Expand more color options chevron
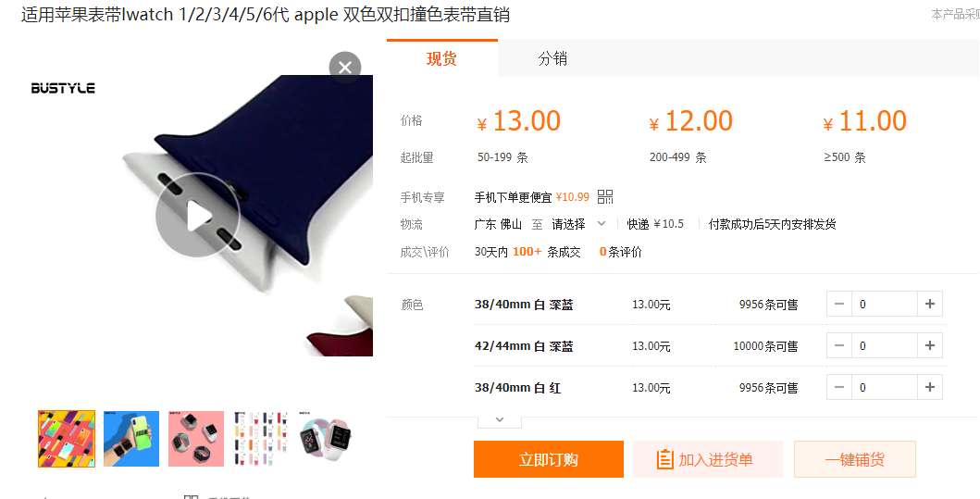Image resolution: width=980 pixels, height=499 pixels. pyautogui.click(x=500, y=420)
